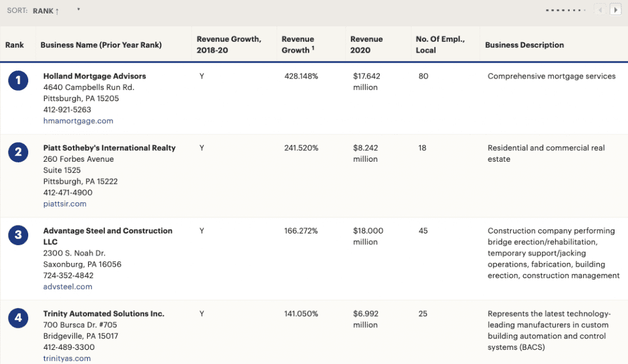Image resolution: width=628 pixels, height=364 pixels.
Task: Open the Sort by Rank dropdown
Action: [45, 10]
